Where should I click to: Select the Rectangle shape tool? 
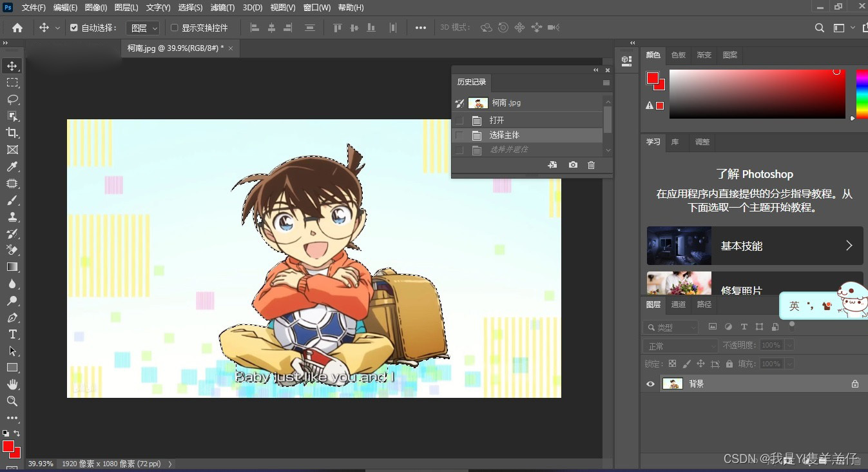[12, 368]
